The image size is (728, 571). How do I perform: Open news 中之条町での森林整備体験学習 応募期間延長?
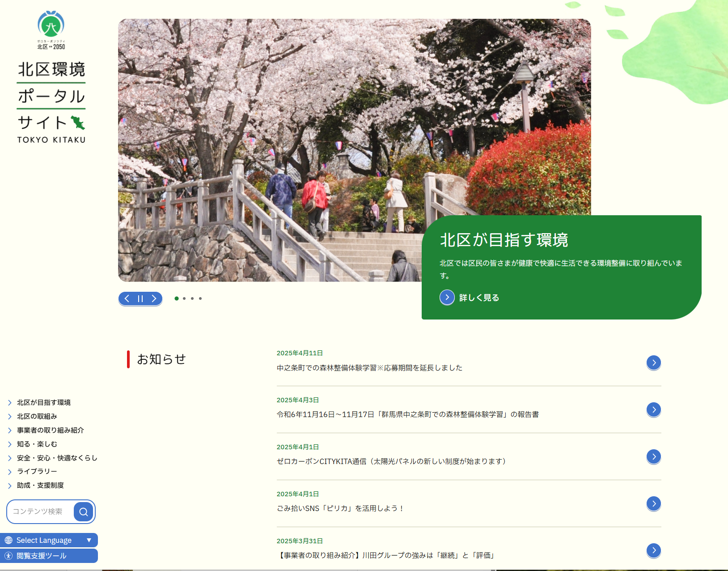[369, 368]
